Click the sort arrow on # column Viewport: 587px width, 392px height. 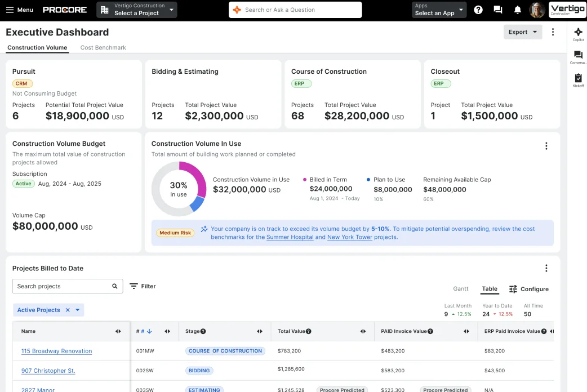pos(149,331)
